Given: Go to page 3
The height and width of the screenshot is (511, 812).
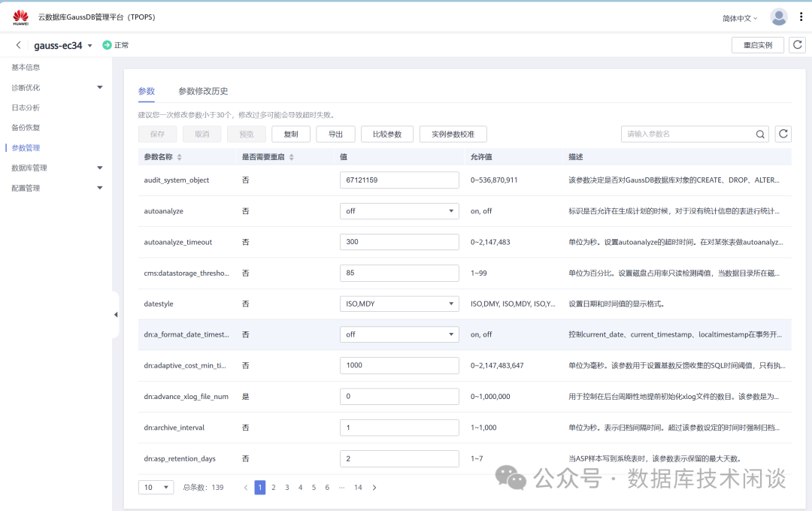Looking at the screenshot, I should [x=287, y=487].
